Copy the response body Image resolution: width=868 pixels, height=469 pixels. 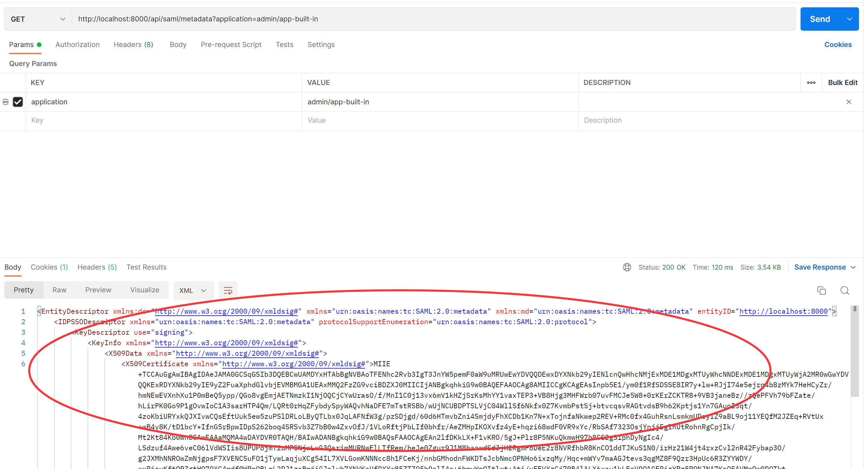822,290
